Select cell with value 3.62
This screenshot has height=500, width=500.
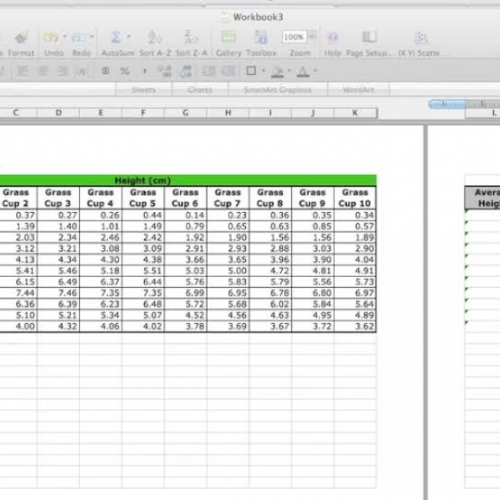pyautogui.click(x=355, y=326)
